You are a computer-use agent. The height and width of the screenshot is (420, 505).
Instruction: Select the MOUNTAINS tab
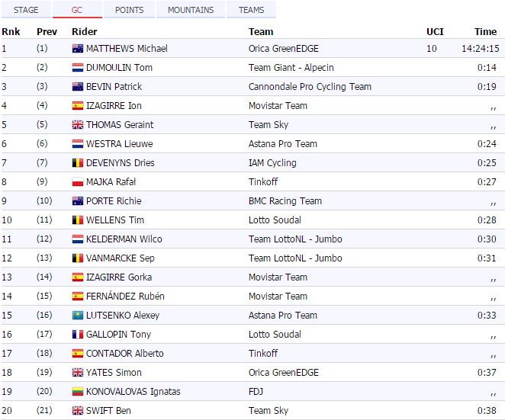pos(191,10)
